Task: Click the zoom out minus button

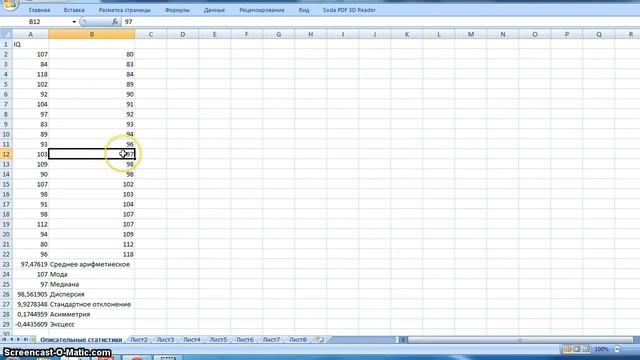Action: click(617, 349)
